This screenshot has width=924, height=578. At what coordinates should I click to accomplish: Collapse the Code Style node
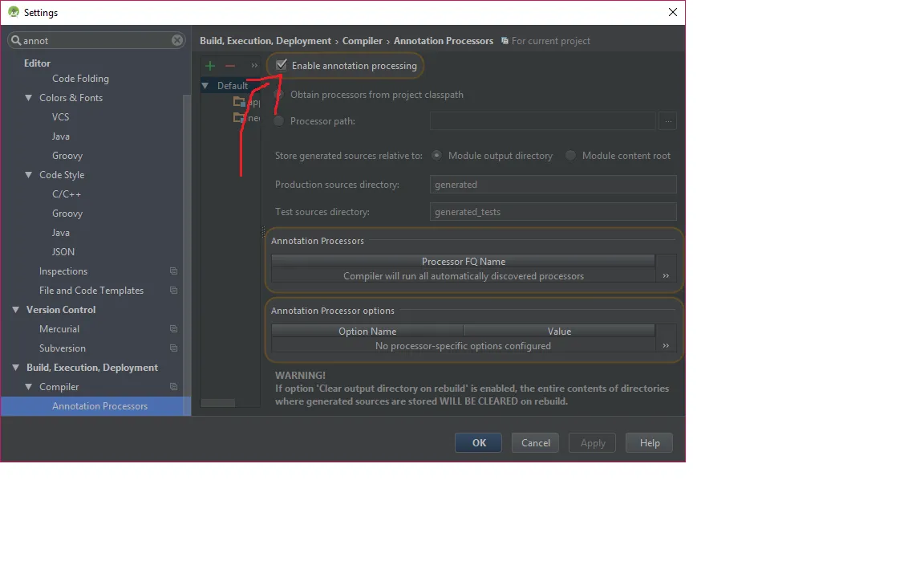(28, 175)
